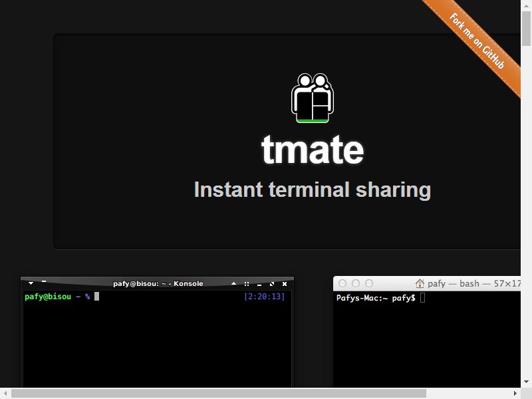Click the up-triangle icon in Konsole titlebar
The width and height of the screenshot is (532, 399).
234,283
